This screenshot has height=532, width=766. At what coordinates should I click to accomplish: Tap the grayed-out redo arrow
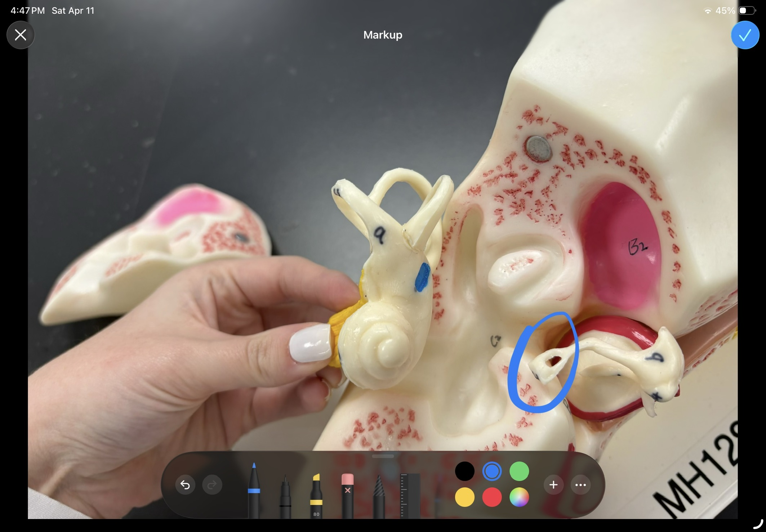[212, 485]
